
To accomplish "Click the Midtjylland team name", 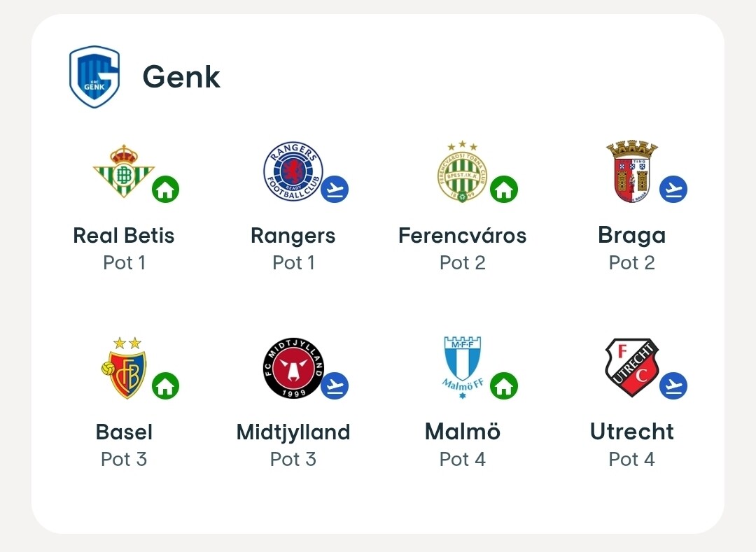I will pos(293,432).
